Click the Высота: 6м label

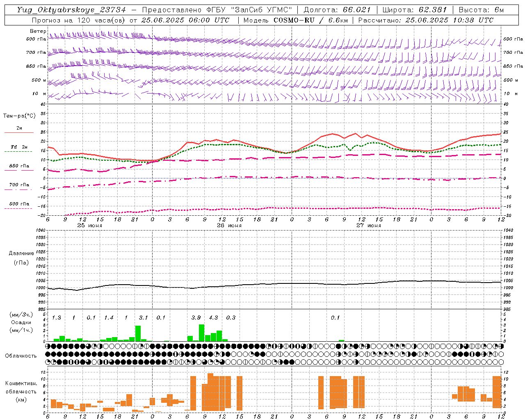pyautogui.click(x=481, y=10)
